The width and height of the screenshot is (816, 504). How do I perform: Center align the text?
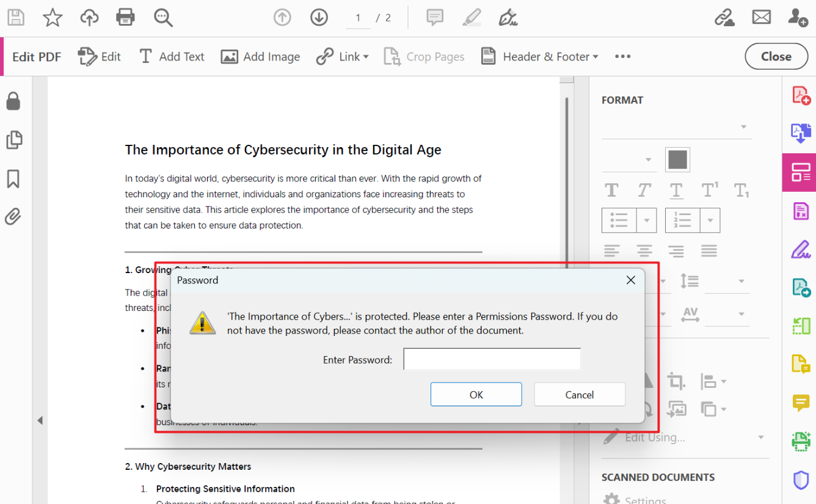[644, 250]
